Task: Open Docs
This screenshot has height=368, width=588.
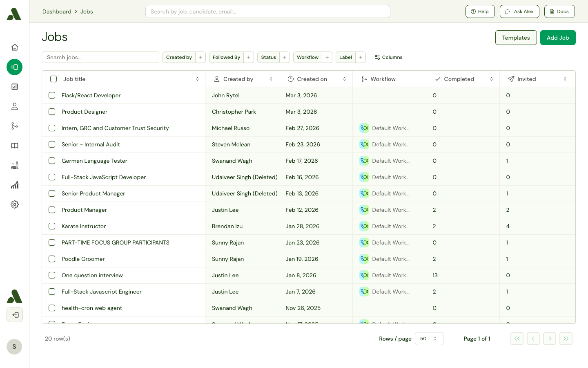Action: point(559,11)
